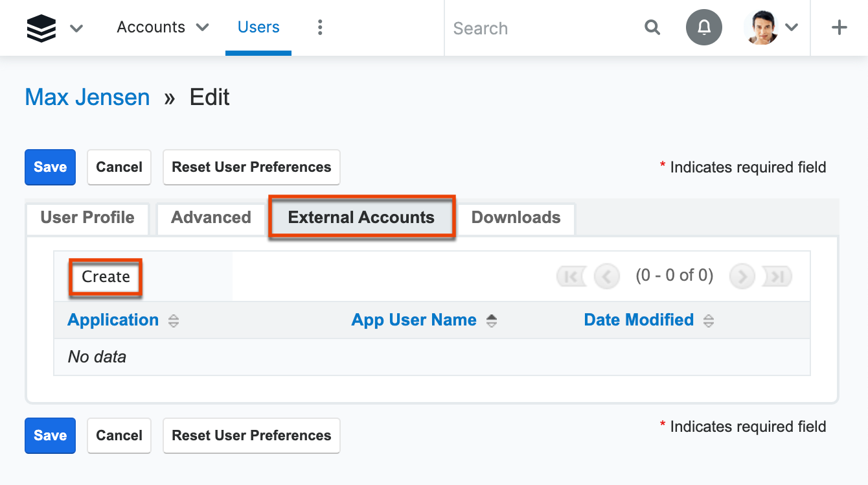
Task: Jump to last page using pagination control
Action: point(777,276)
